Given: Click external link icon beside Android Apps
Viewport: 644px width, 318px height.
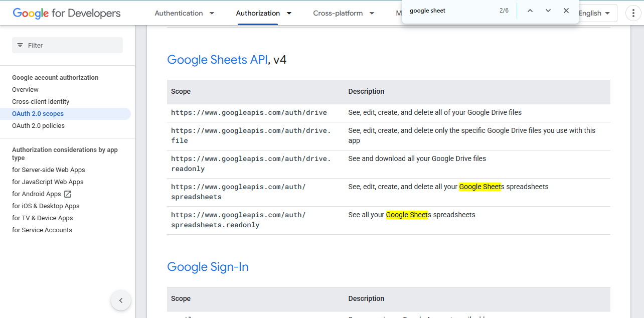Looking at the screenshot, I should (68, 194).
